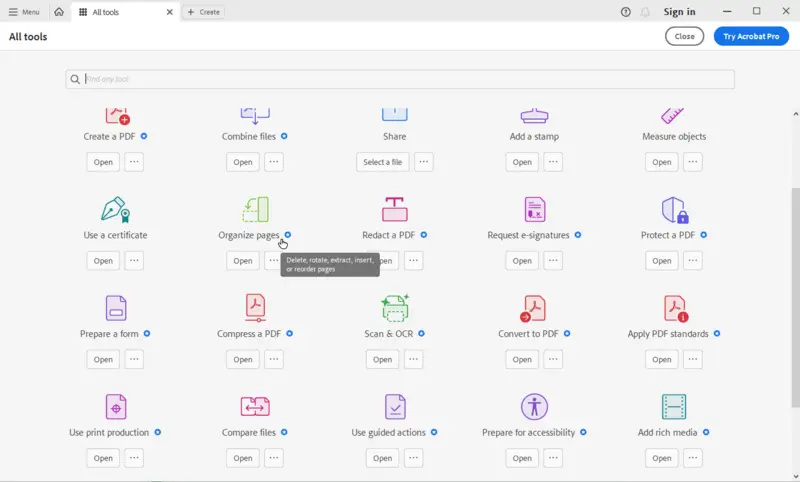
Task: Click the Prepare for accessibility icon
Action: [x=534, y=407]
